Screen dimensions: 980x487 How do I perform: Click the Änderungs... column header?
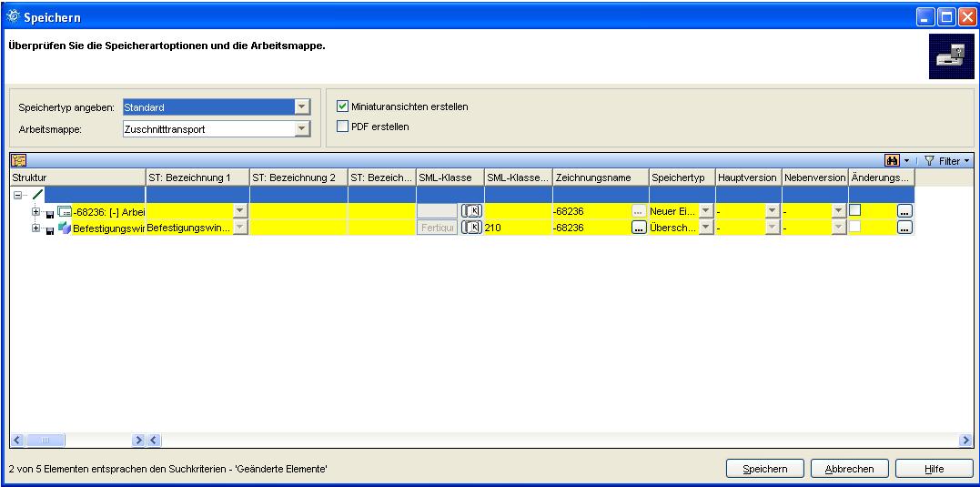pyautogui.click(x=882, y=178)
